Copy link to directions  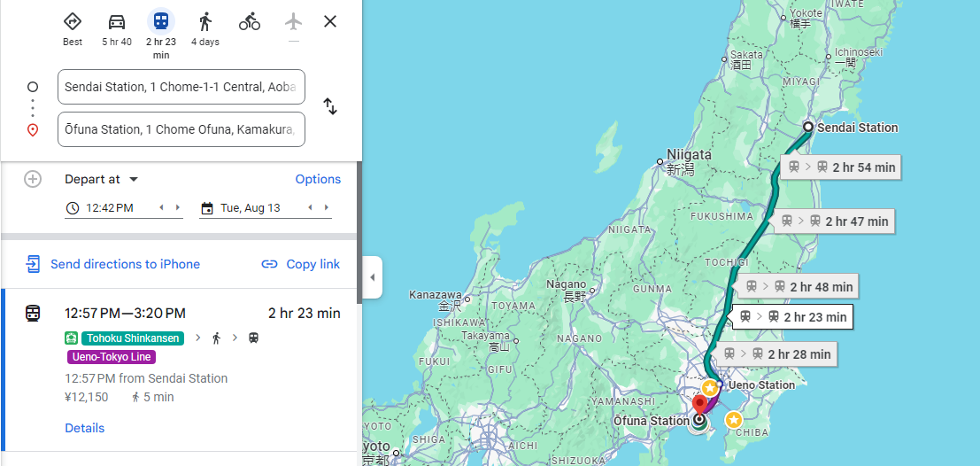(301, 265)
